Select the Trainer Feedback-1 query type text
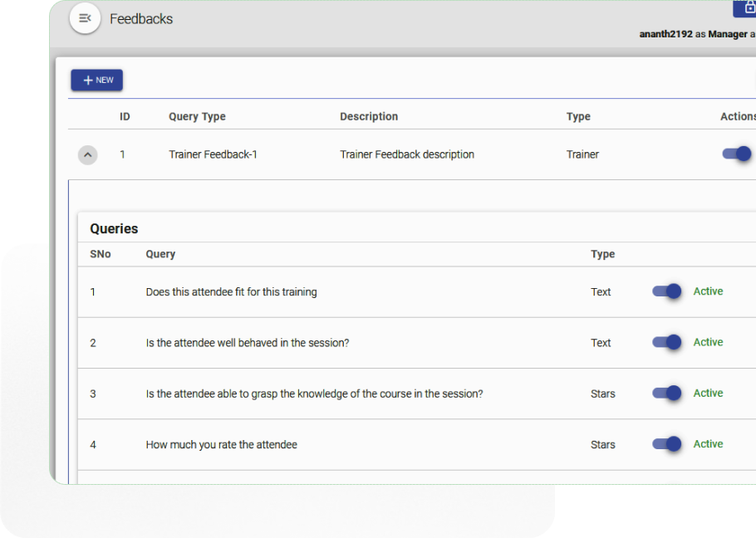This screenshot has width=756, height=538. (x=213, y=154)
